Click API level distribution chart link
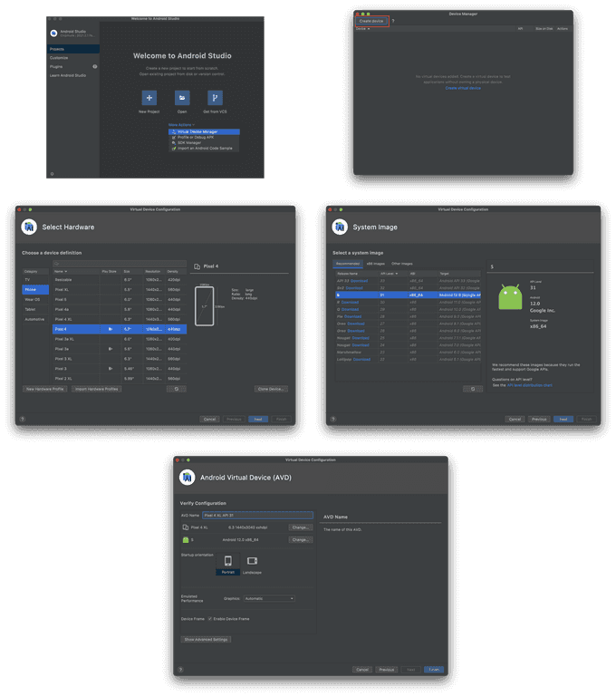The width and height of the screenshot is (616, 696). point(529,385)
